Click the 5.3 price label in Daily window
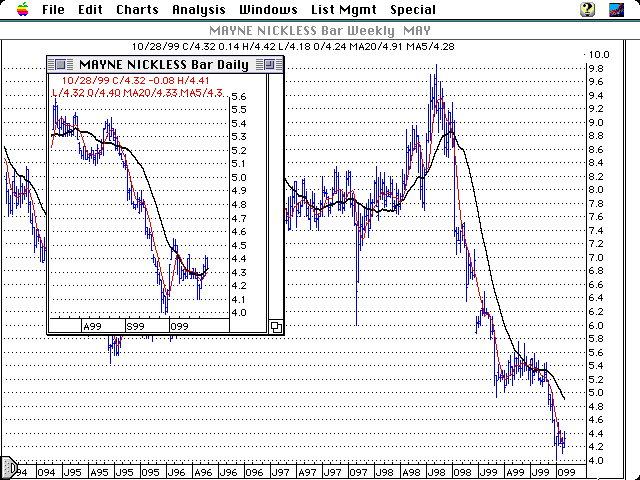Screen dimensions: 640x480 tap(239, 137)
